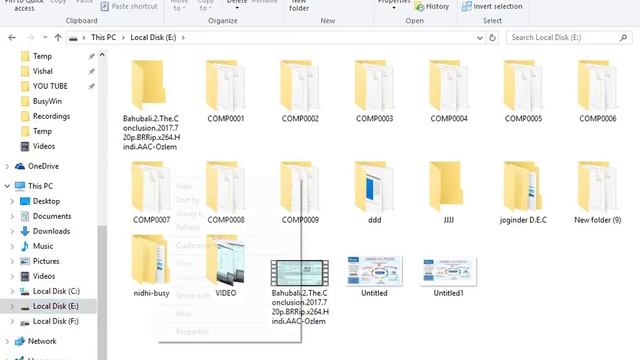Select the joginder D.E.C folder
The image size is (640, 360).
tap(523, 187)
